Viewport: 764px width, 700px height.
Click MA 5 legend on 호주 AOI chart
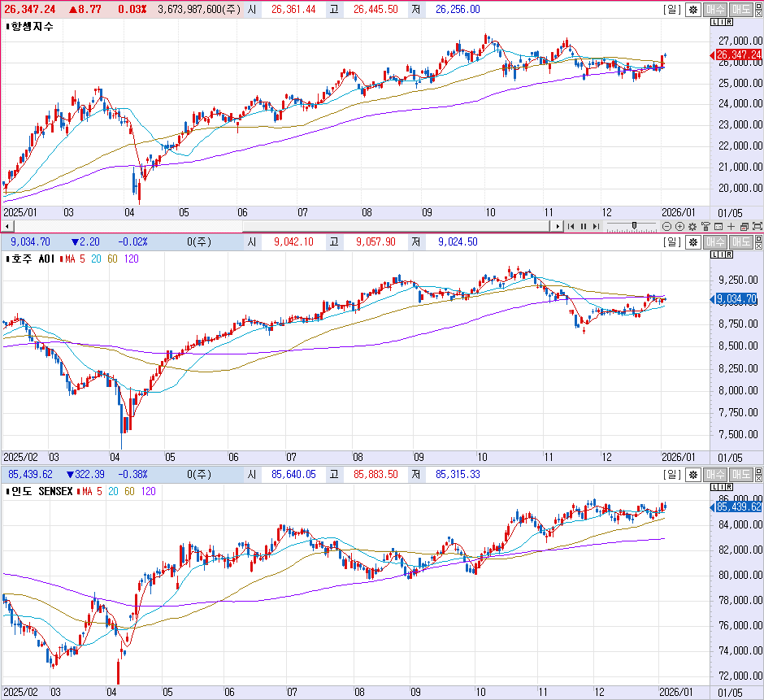coord(75,259)
